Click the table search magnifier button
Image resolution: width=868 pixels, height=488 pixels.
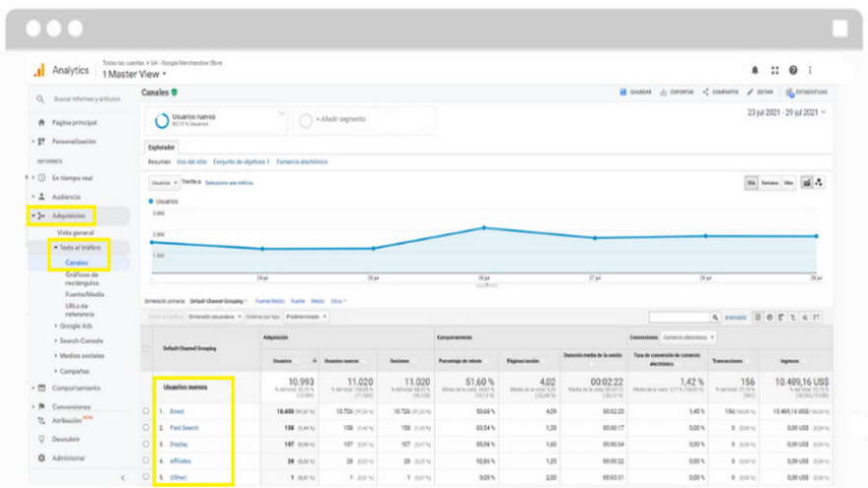(x=715, y=317)
